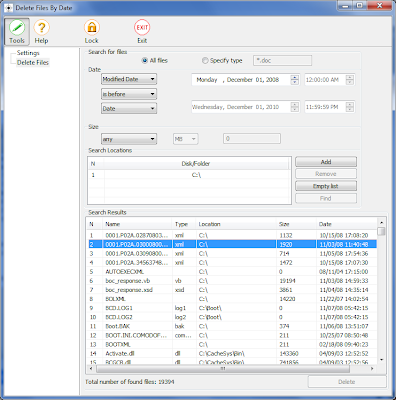Click the horizontal scroll left arrow

(x=91, y=369)
